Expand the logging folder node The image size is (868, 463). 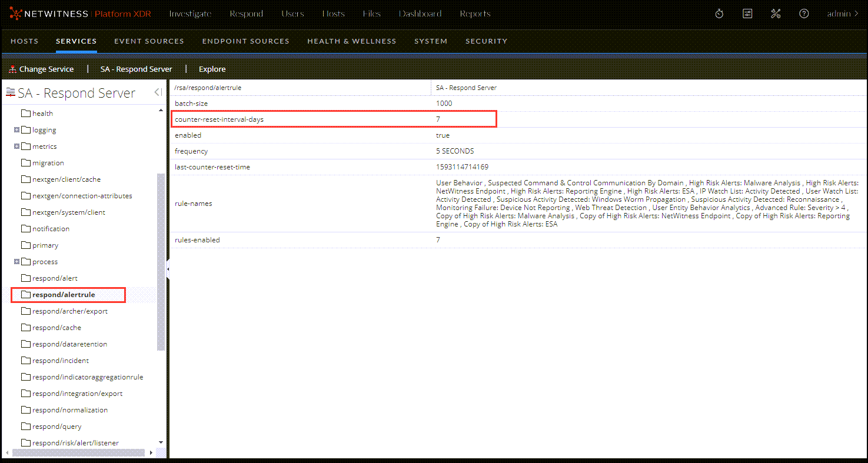[x=17, y=130]
